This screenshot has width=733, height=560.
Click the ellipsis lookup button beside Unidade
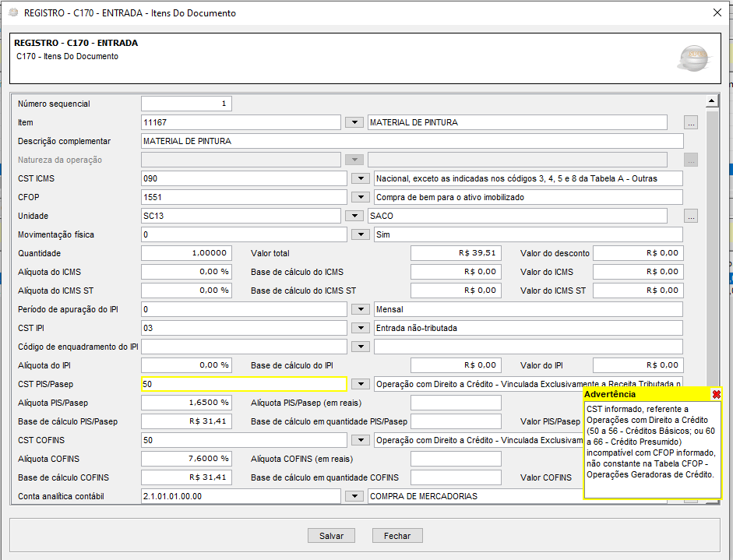click(691, 216)
